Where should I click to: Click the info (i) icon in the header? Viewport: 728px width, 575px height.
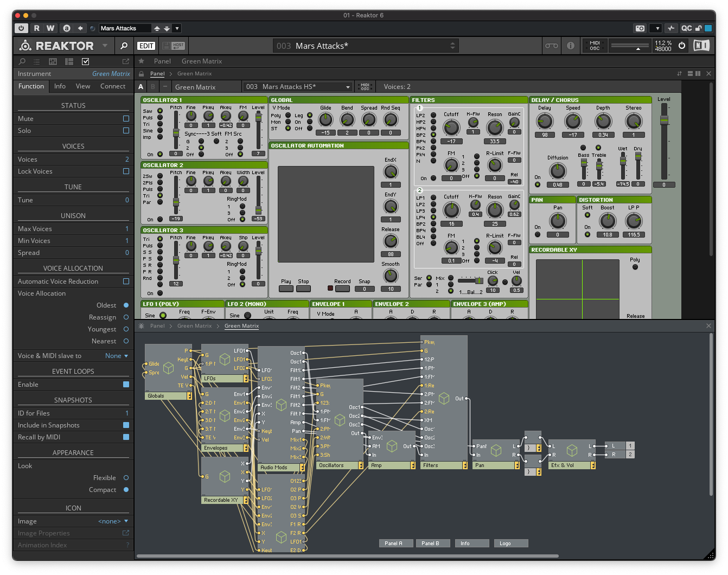tap(570, 46)
